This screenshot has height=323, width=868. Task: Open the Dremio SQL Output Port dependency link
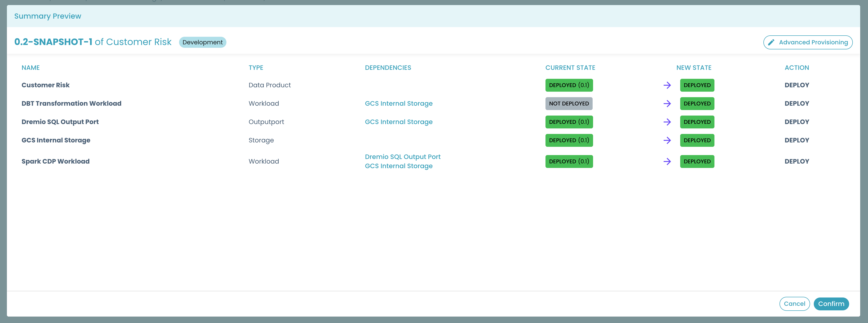[x=403, y=157]
